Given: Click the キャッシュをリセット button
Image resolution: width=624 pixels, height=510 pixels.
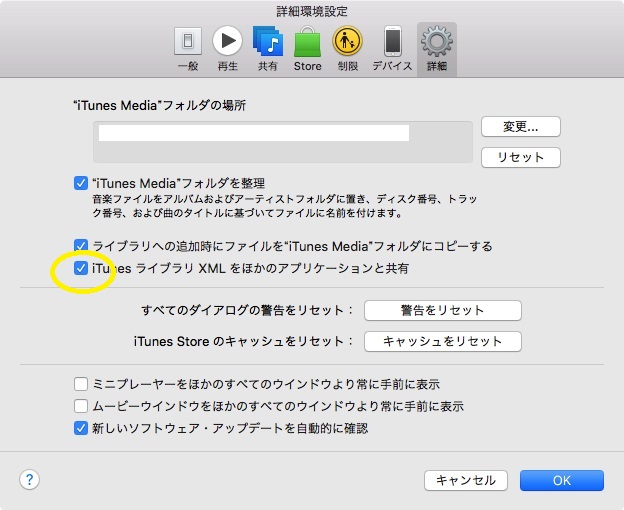Looking at the screenshot, I should coord(443,341).
